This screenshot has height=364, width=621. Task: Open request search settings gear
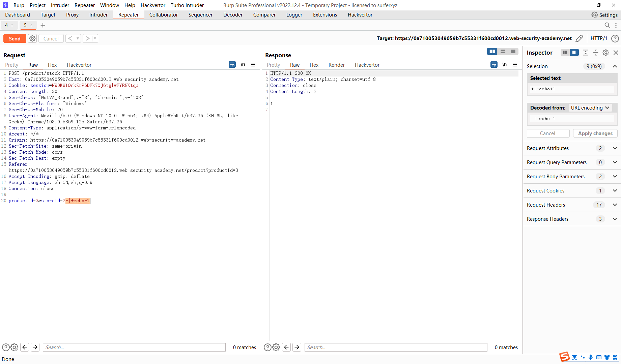(14, 347)
